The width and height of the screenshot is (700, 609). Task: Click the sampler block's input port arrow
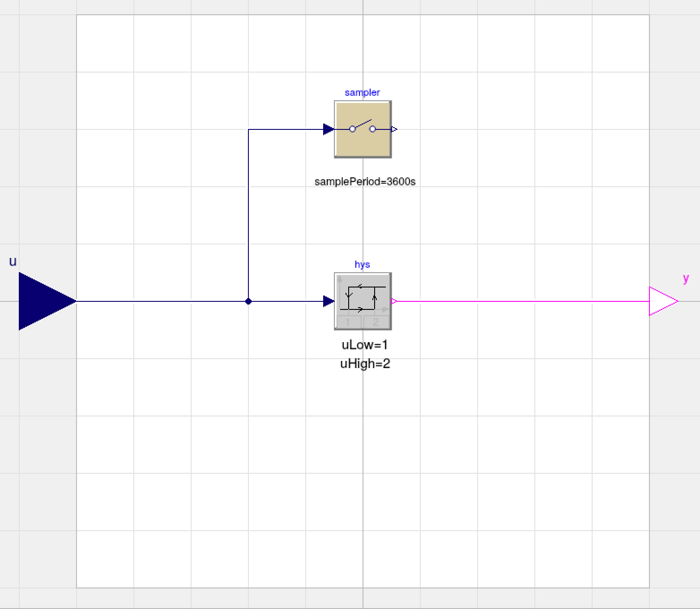(x=329, y=129)
